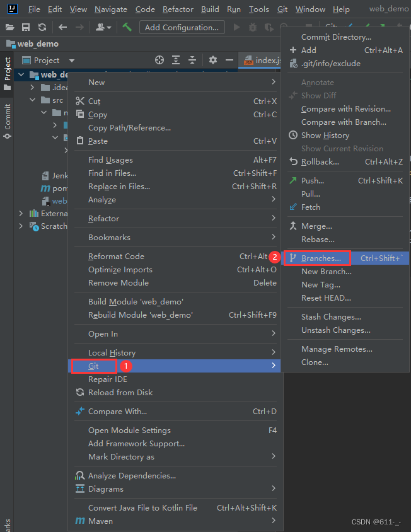Click the Debug bug icon
This screenshot has width=411, height=532.
point(253,27)
